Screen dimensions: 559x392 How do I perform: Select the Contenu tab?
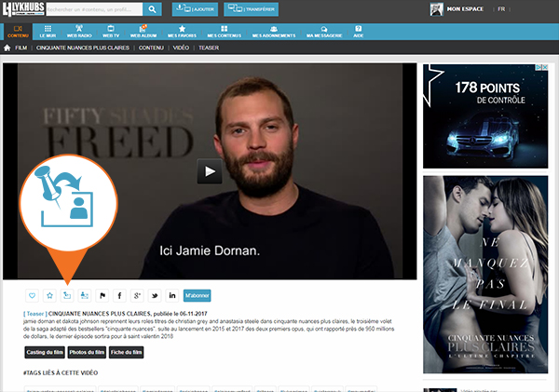coord(18,32)
